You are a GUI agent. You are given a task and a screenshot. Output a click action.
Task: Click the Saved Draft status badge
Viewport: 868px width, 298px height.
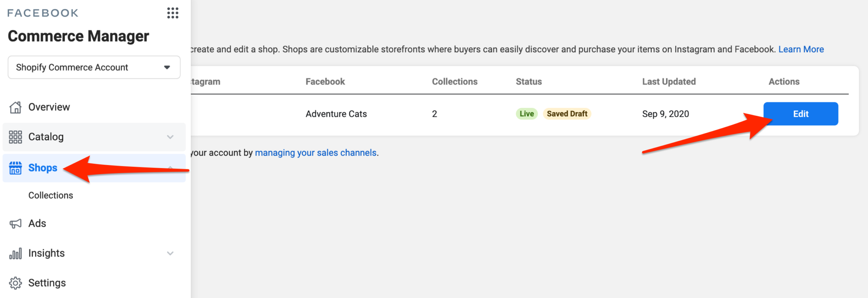tap(567, 114)
